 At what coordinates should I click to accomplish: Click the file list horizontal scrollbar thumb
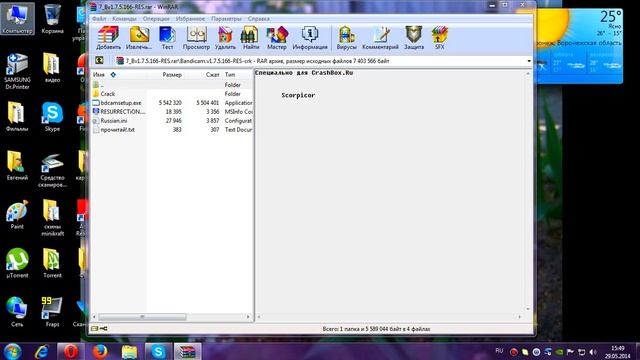click(x=142, y=317)
